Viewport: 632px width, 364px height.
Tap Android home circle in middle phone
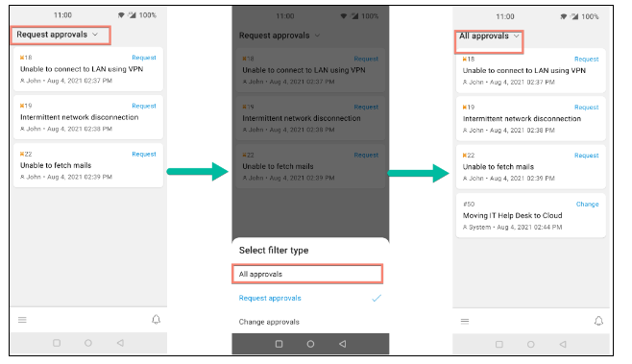[x=310, y=344]
